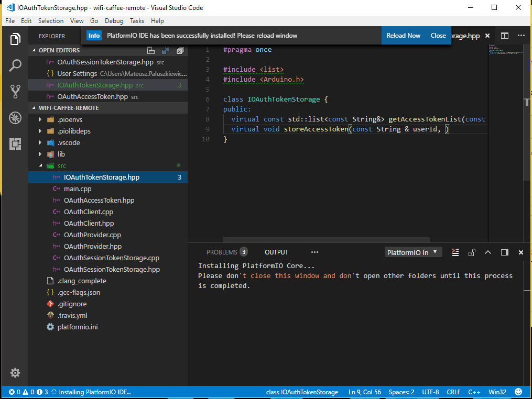Select the Search icon in activity bar

15,66
